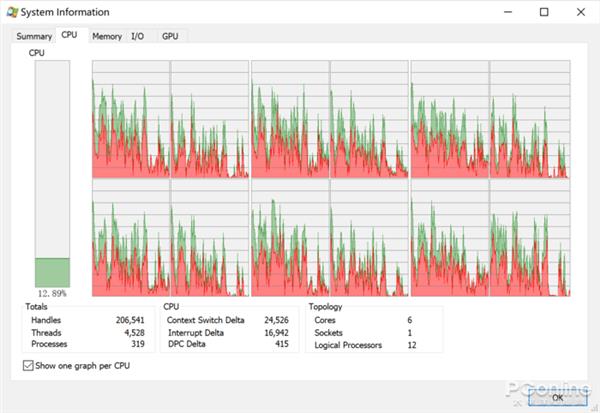The width and height of the screenshot is (600, 413).
Task: Toggle Show one graph per CPU checkbox
Action: click(27, 366)
